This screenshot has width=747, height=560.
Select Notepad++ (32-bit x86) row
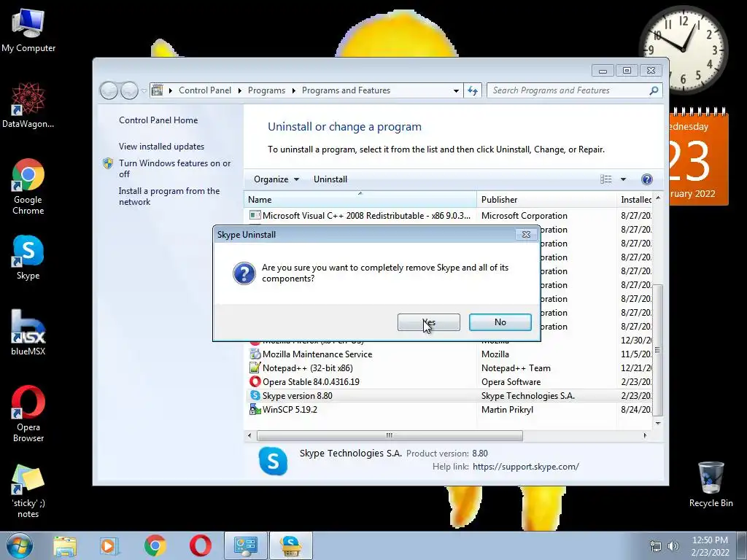coord(449,368)
